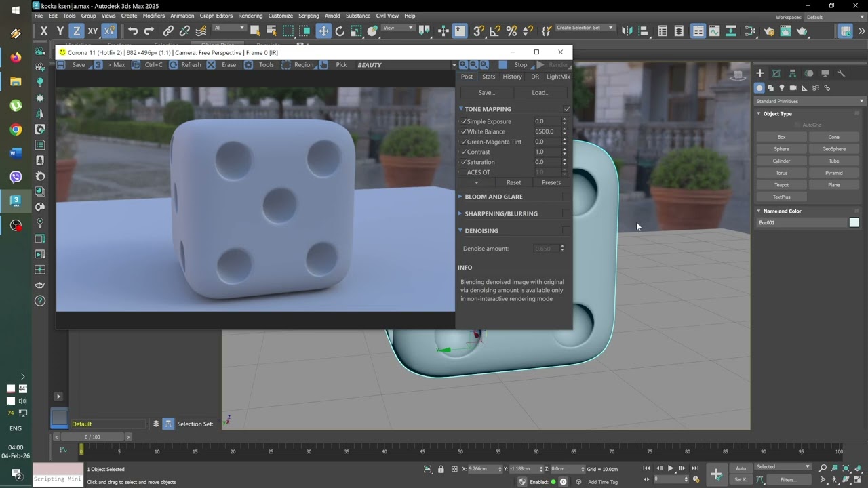
Task: Switch to LightMix tab in Corona
Action: [558, 77]
